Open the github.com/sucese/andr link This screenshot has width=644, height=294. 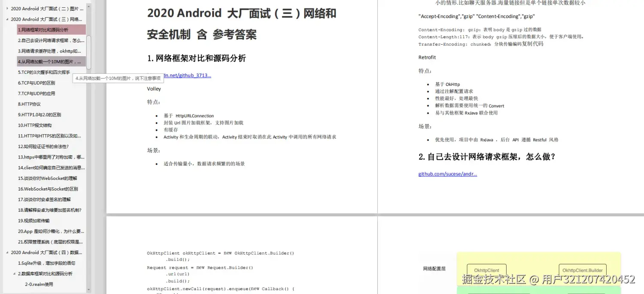448,174
